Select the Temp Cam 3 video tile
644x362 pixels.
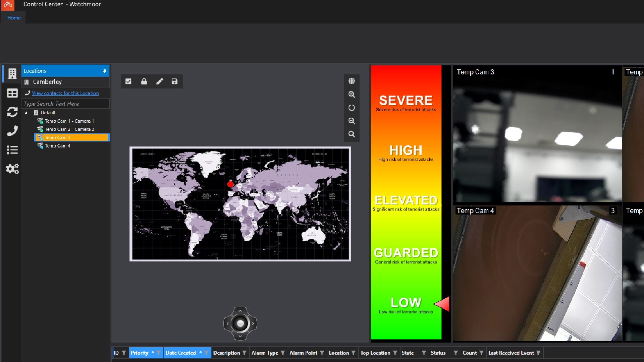[x=537, y=134]
